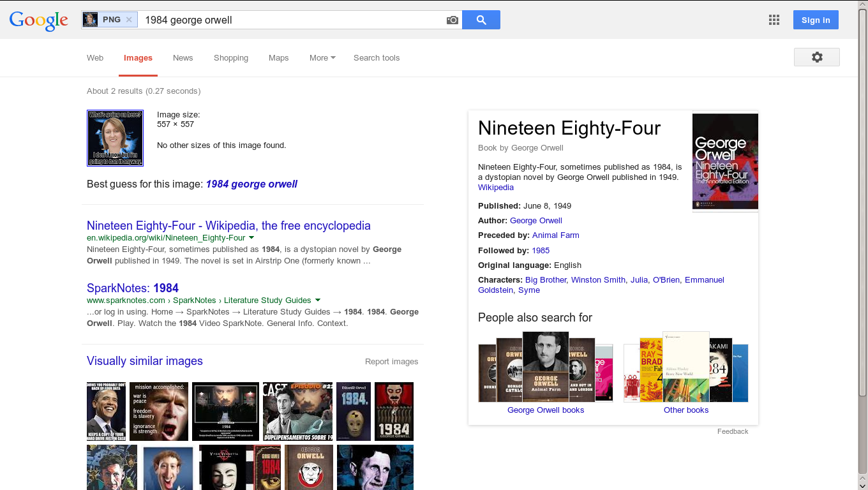Open Search tools
Image resolution: width=868 pixels, height=490 pixels.
(377, 57)
